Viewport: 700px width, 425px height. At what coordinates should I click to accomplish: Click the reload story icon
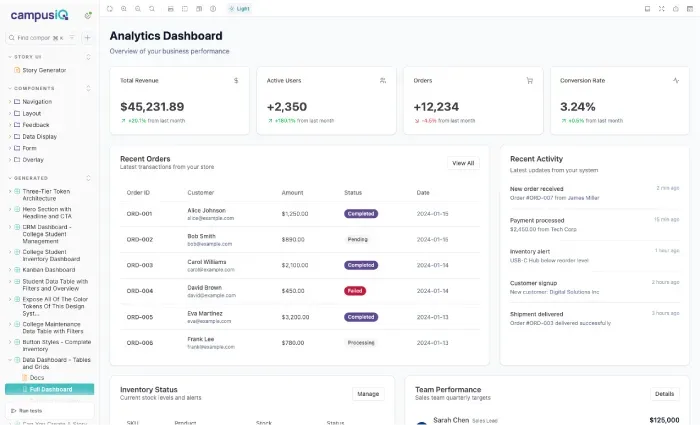(x=110, y=8)
